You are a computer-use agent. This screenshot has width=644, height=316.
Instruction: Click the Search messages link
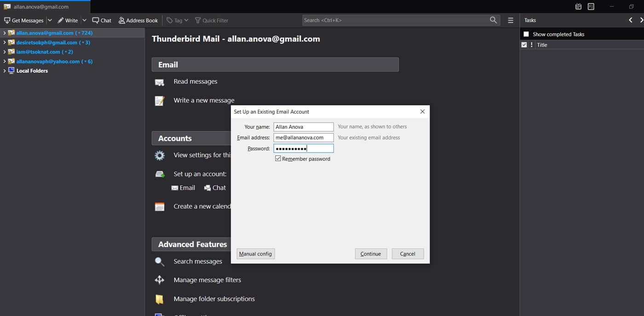[198, 261]
